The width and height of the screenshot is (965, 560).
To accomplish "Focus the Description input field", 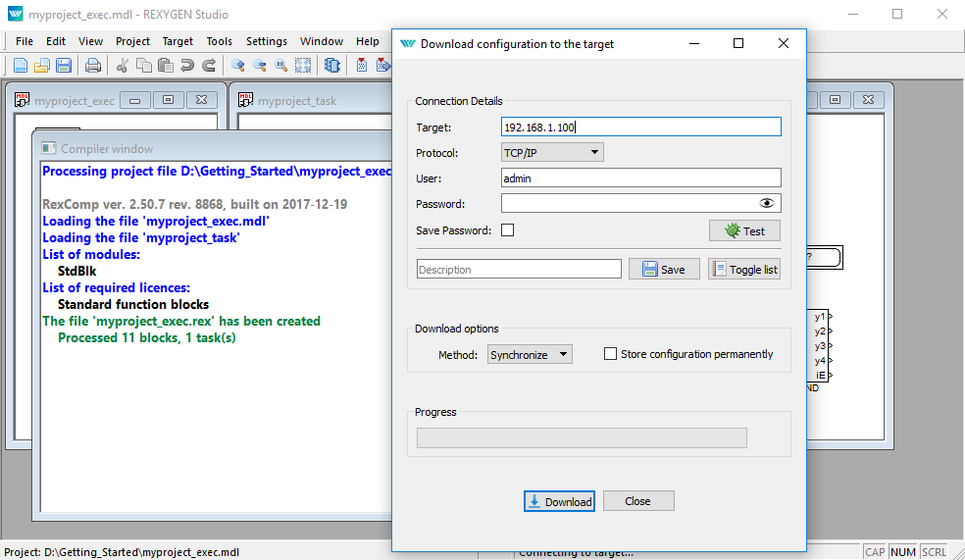I will tap(519, 269).
